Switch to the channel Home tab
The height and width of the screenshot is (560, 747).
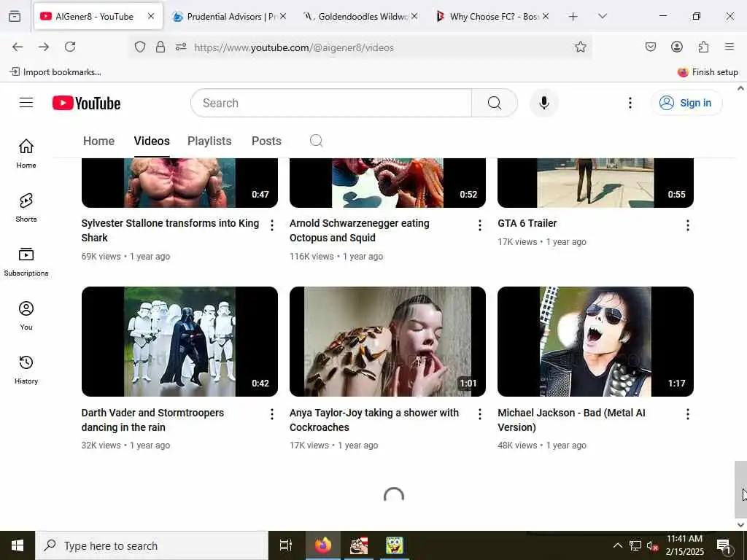[x=98, y=141]
